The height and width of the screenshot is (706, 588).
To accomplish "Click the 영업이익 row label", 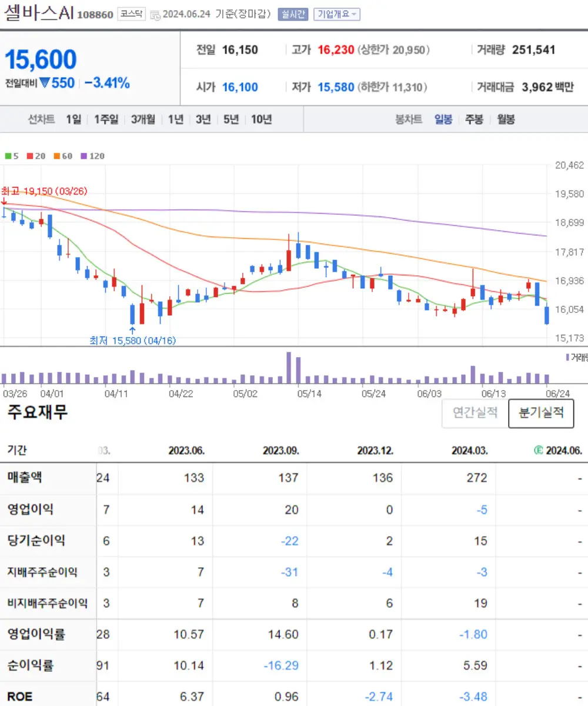I will 30,509.
